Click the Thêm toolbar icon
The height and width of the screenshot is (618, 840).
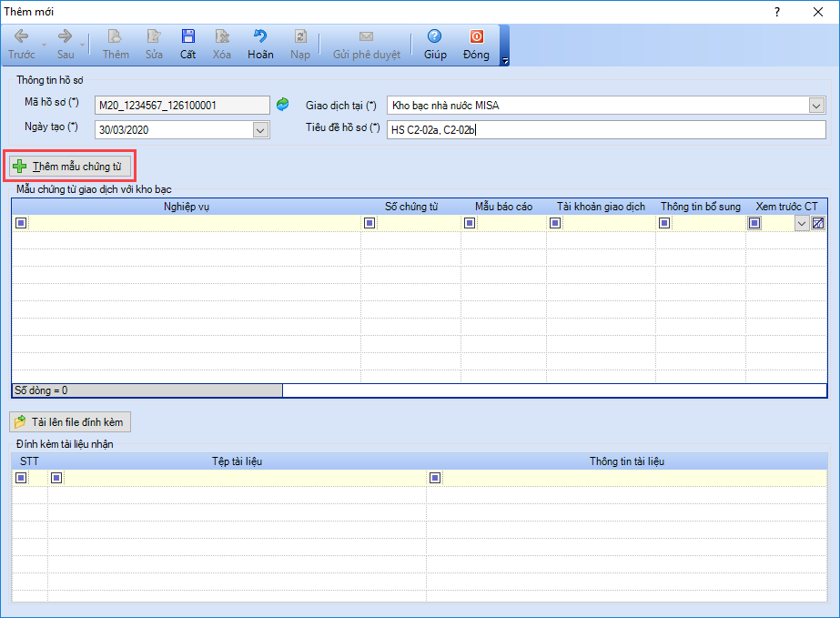[x=116, y=36]
